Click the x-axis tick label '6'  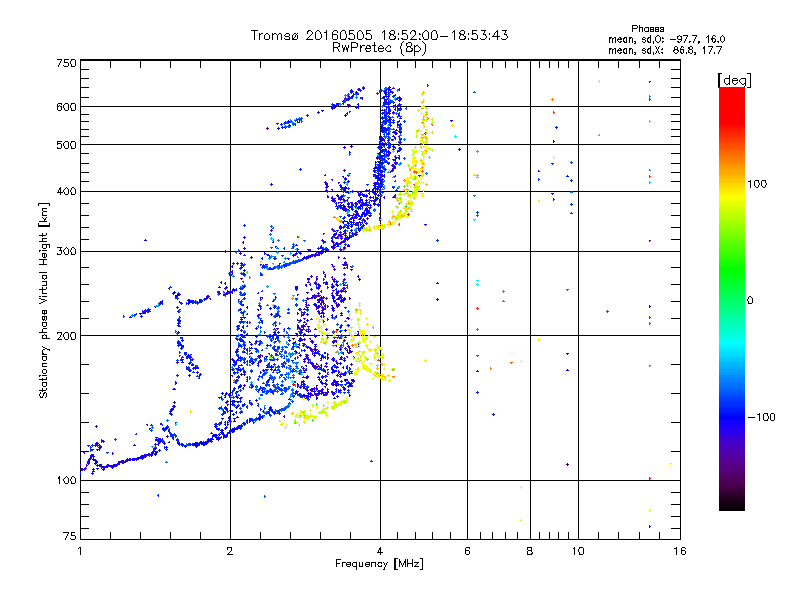point(467,551)
